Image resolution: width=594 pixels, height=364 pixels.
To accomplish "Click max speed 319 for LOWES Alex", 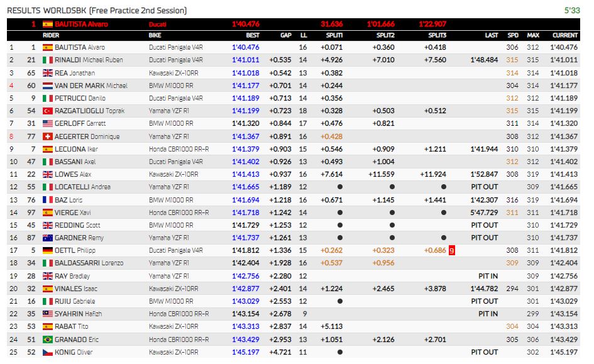I will coord(533,174).
